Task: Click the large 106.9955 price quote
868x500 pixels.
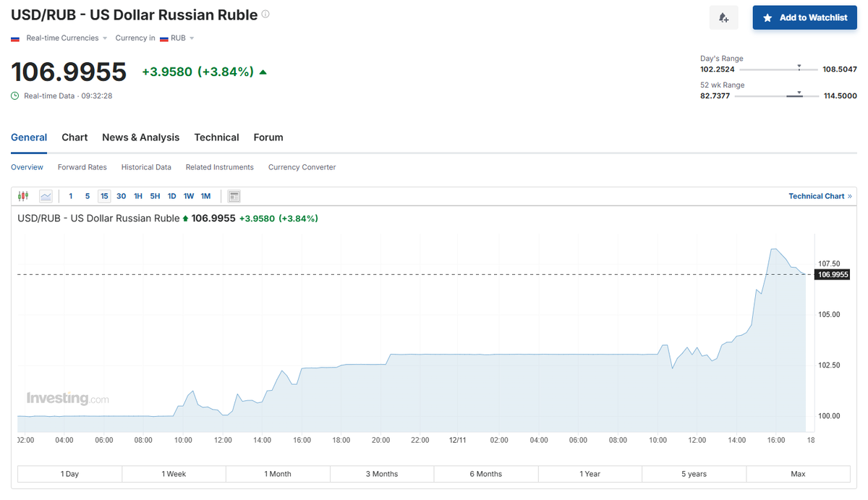Action: (69, 72)
